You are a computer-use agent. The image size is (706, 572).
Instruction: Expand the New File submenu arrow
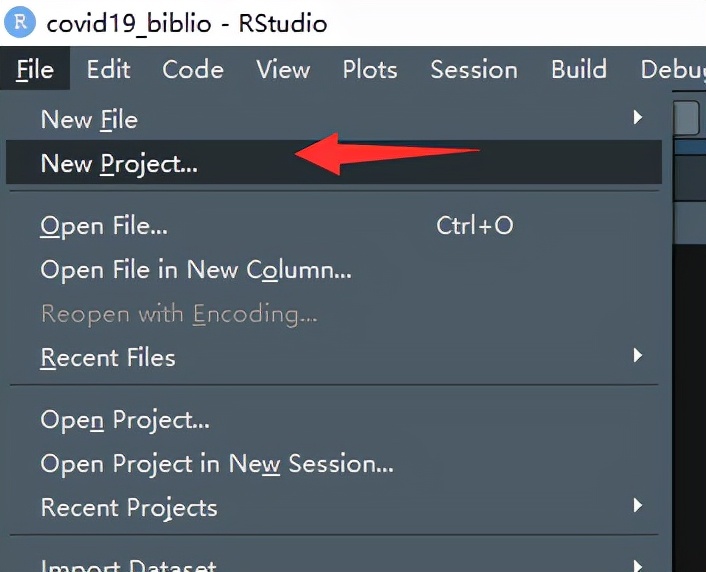pos(638,118)
